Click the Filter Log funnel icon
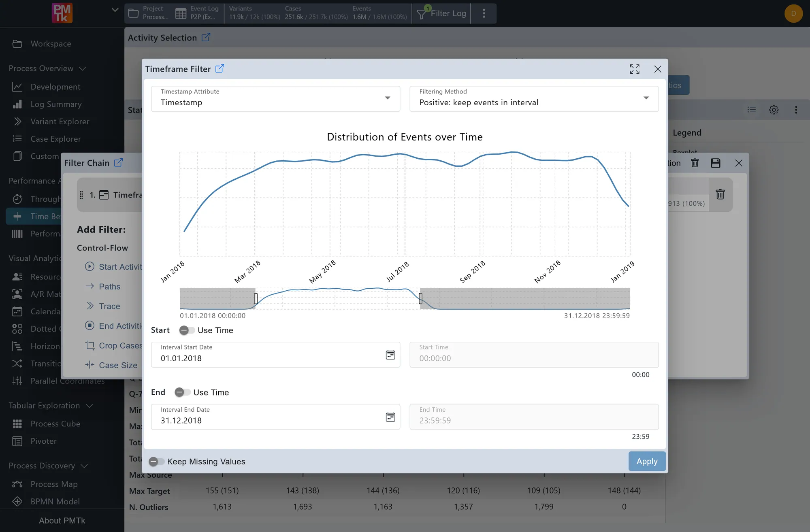The image size is (810, 532). [422, 14]
